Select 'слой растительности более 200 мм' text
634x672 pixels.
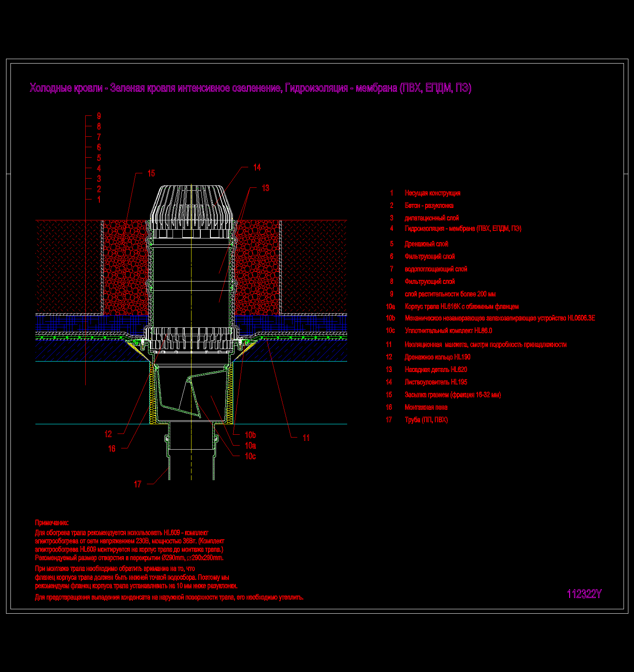(x=450, y=294)
